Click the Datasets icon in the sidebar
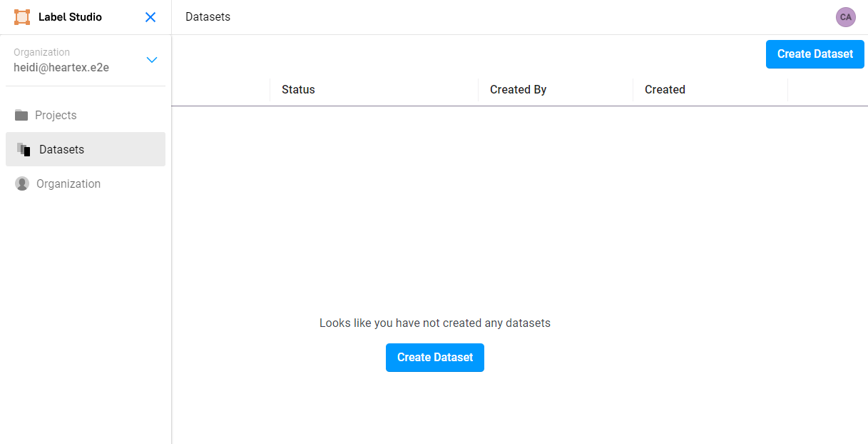 [x=21, y=149]
